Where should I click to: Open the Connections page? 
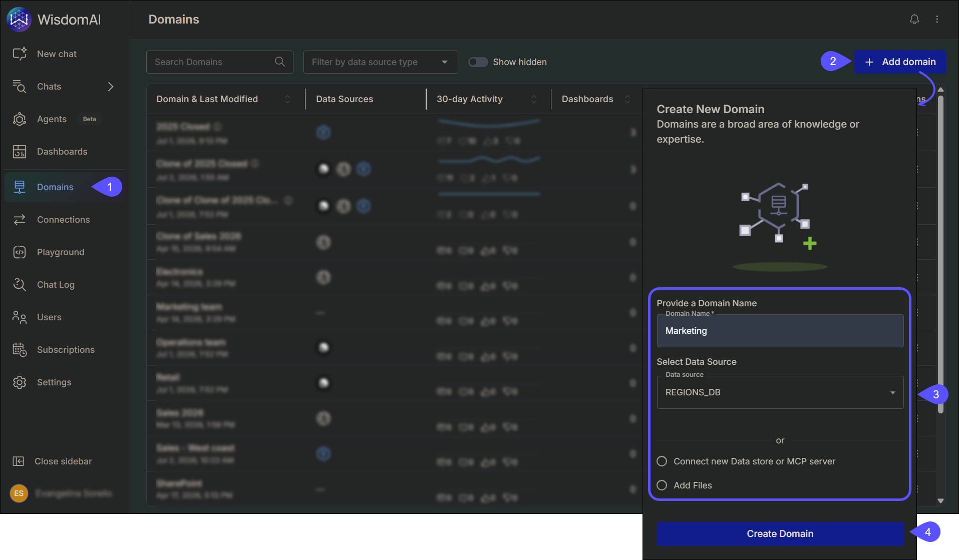[64, 219]
